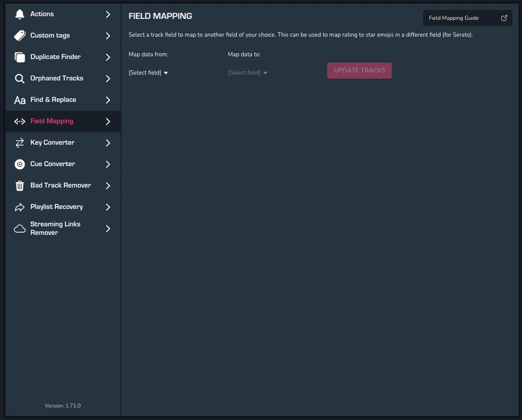Select Playlist Recovery from the sidebar
This screenshot has width=522, height=420.
pyautogui.click(x=56, y=207)
